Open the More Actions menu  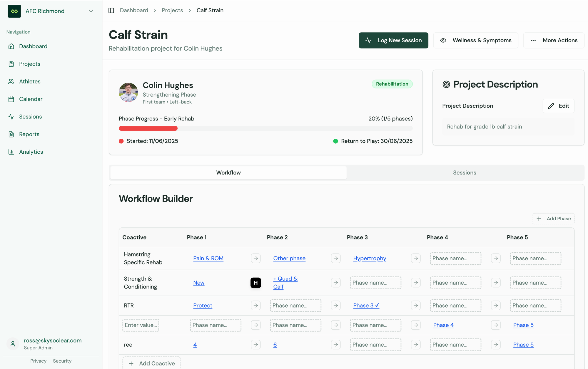click(554, 40)
